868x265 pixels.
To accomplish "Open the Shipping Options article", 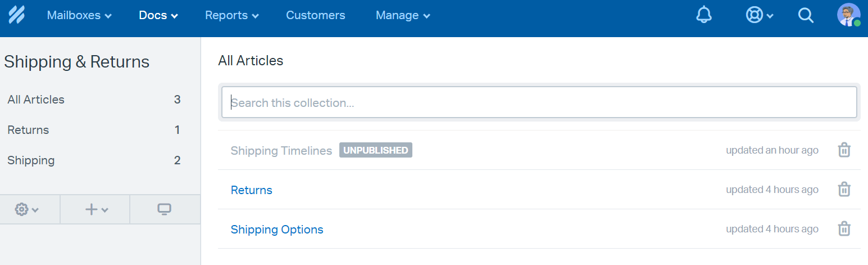I will tap(277, 230).
